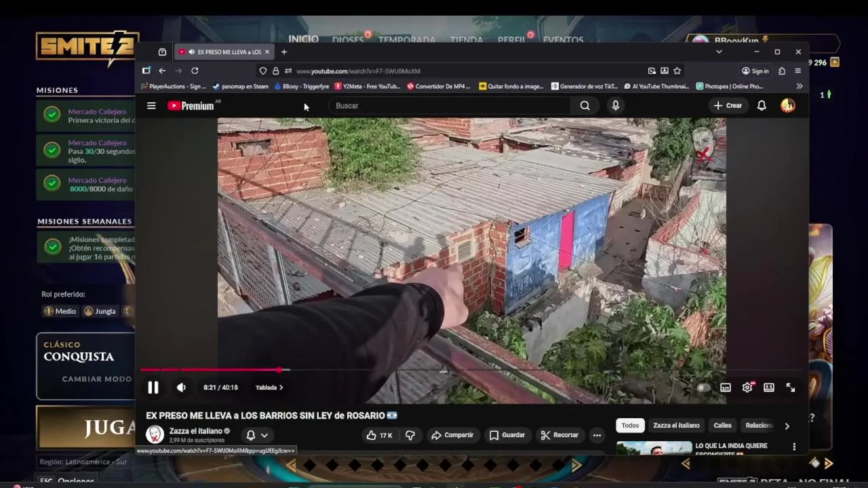Open INICIO tab in Smite 2 window

(x=303, y=39)
